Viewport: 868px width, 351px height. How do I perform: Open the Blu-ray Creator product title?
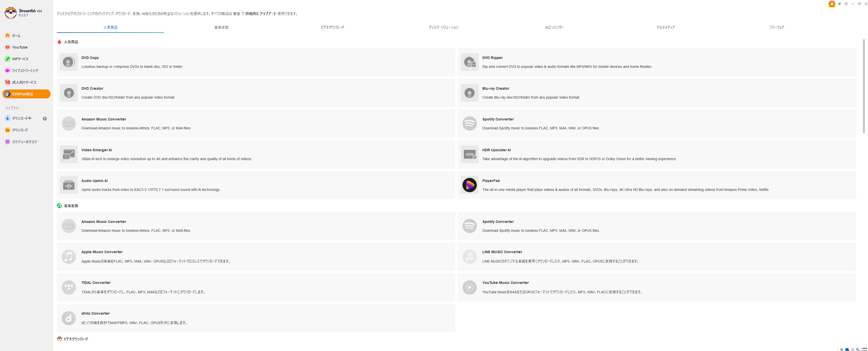pyautogui.click(x=496, y=88)
